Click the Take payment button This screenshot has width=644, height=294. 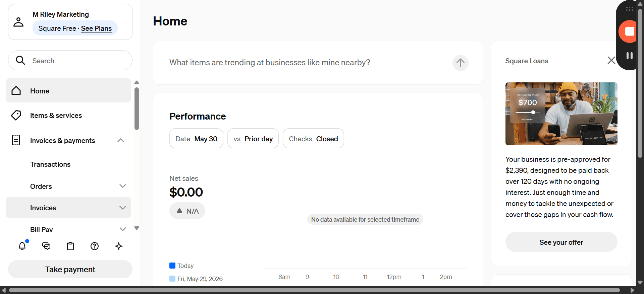tap(70, 269)
